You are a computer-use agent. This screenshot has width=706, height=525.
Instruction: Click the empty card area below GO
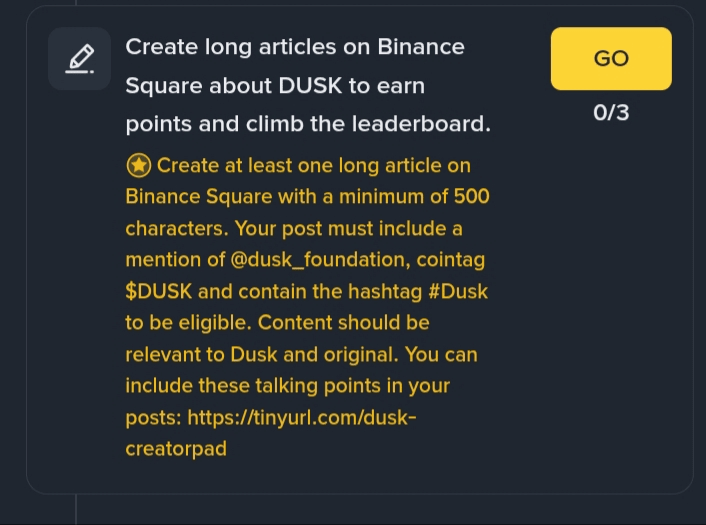coord(611,300)
